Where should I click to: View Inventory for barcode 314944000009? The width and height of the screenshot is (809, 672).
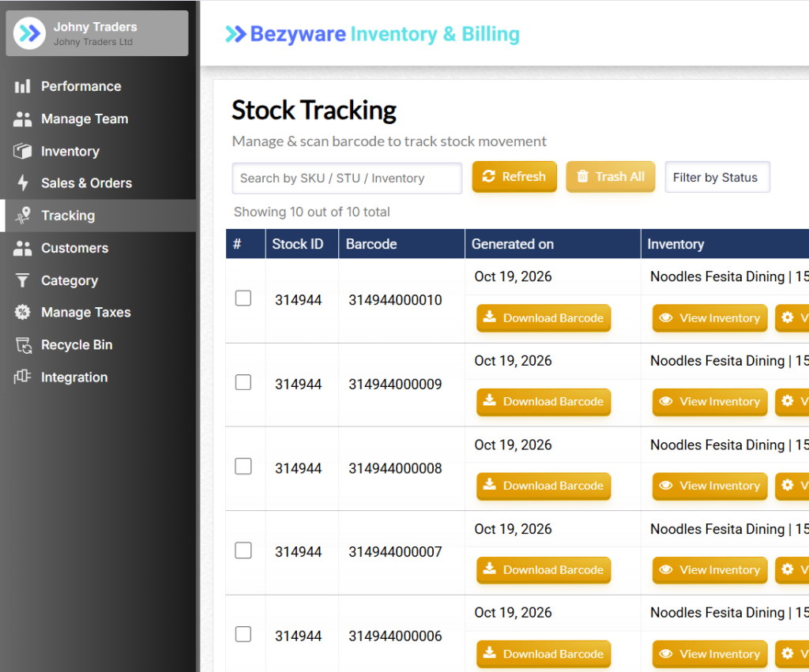[x=710, y=401]
